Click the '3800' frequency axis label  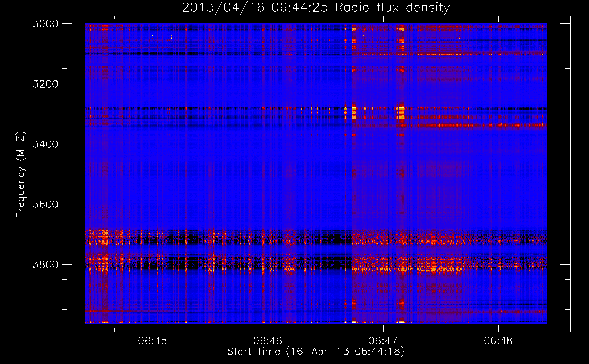(46, 265)
